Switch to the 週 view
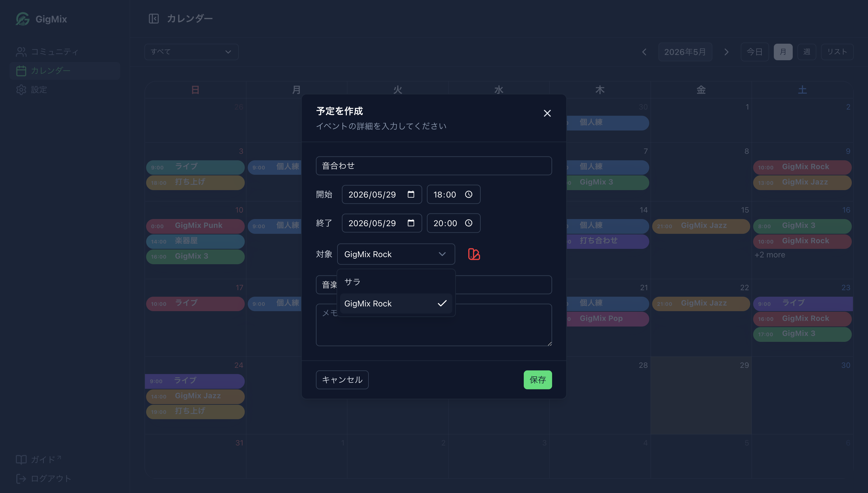Image resolution: width=868 pixels, height=493 pixels. pos(806,52)
